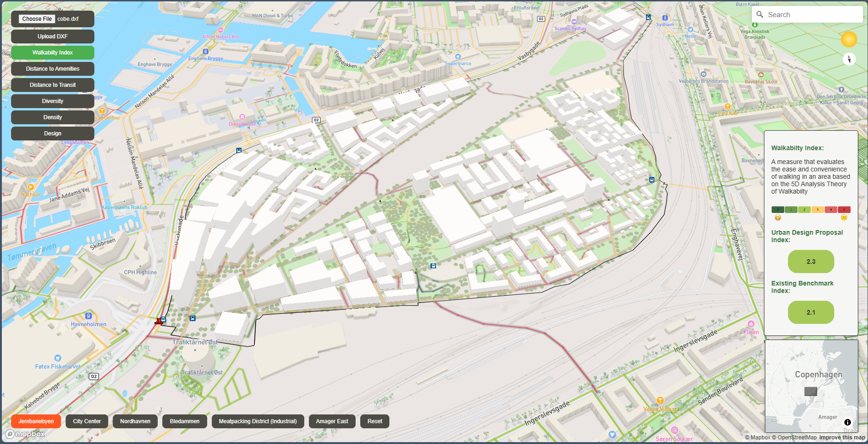Switch to the Nordhavnen district tab
The width and height of the screenshot is (868, 444).
pos(135,421)
